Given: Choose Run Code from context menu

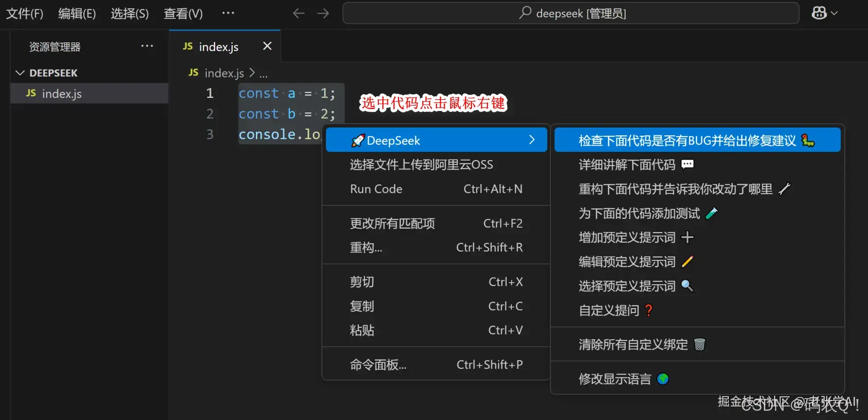Looking at the screenshot, I should tap(436, 189).
